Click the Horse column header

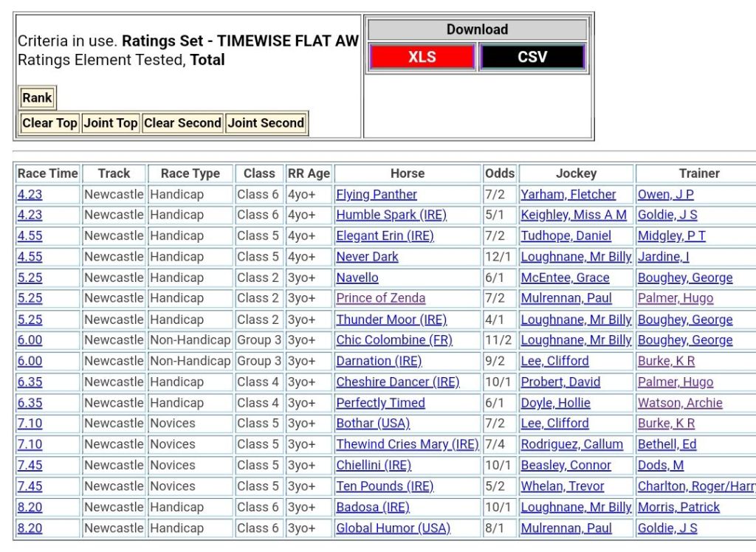[408, 173]
